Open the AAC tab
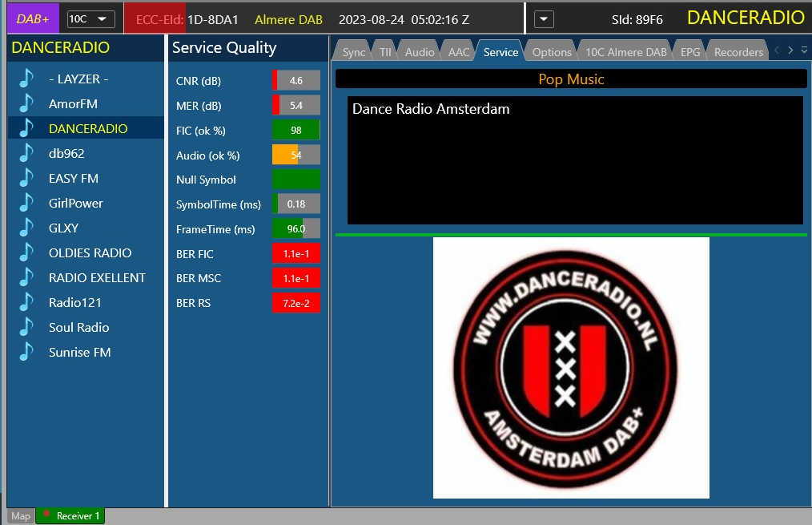 coord(458,52)
